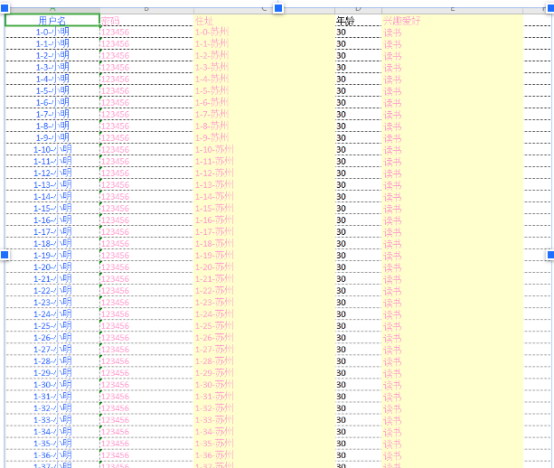Select address cell 1-30-苏州
The height and width of the screenshot is (468, 554).
(264, 384)
